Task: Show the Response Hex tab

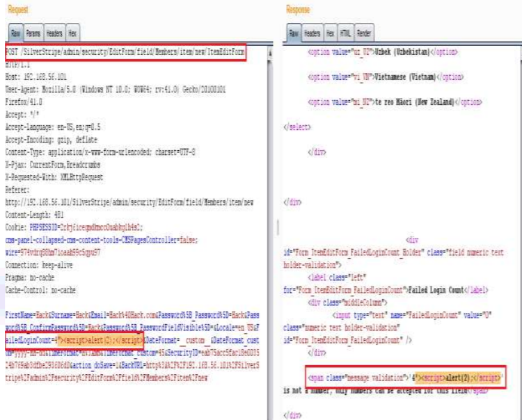Action: click(x=330, y=33)
